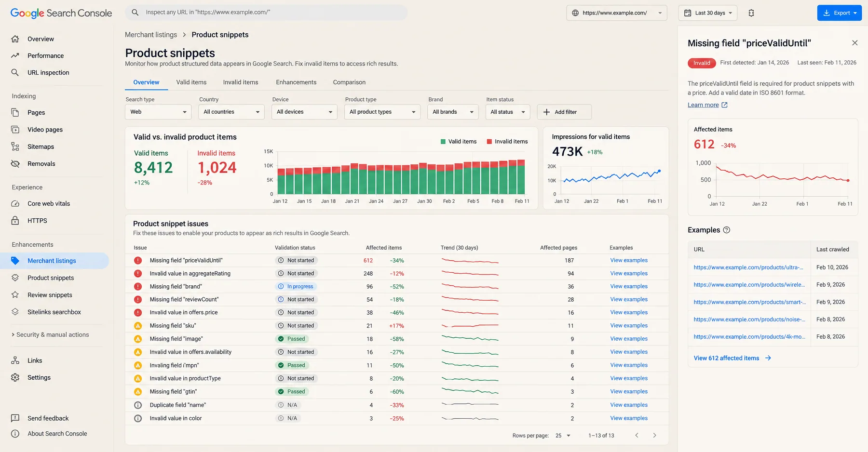868x452 pixels.
Task: Click the Video pages icon
Action: (x=15, y=130)
